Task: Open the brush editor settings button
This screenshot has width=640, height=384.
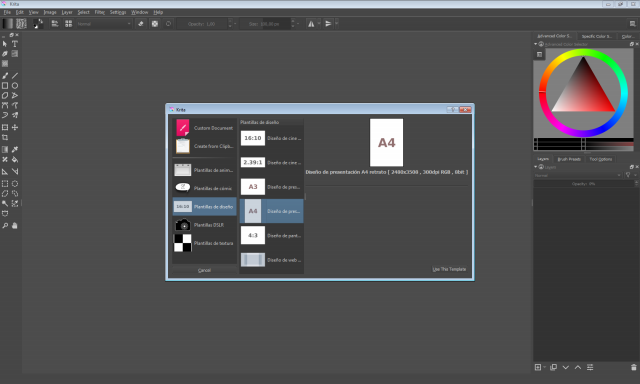Action: [55, 24]
